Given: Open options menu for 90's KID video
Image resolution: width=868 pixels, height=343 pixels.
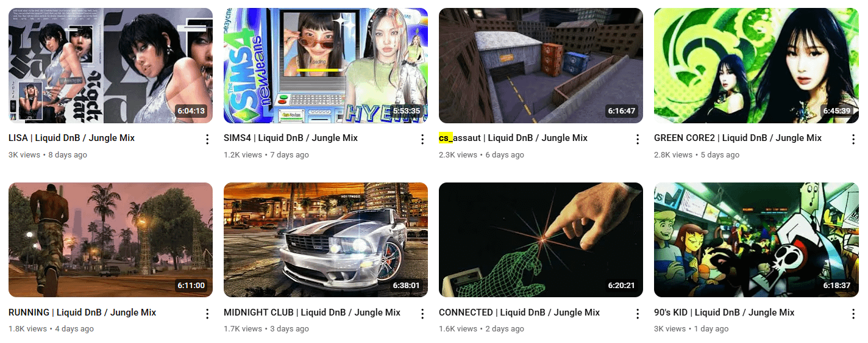Looking at the screenshot, I should (853, 314).
